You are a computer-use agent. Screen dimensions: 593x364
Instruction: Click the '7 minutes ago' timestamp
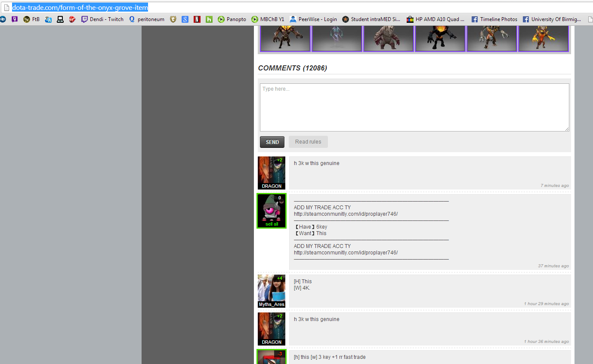pos(555,186)
